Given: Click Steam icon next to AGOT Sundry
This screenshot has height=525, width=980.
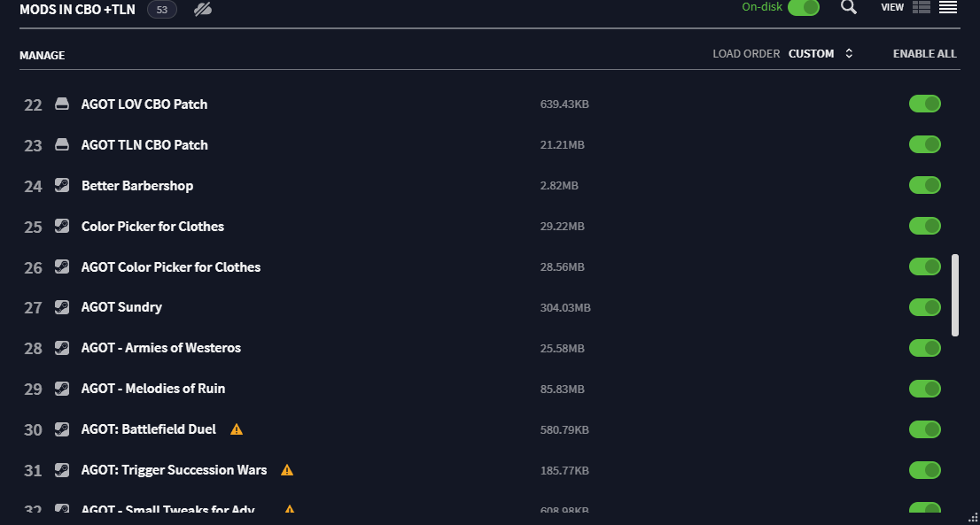Looking at the screenshot, I should 62,307.
